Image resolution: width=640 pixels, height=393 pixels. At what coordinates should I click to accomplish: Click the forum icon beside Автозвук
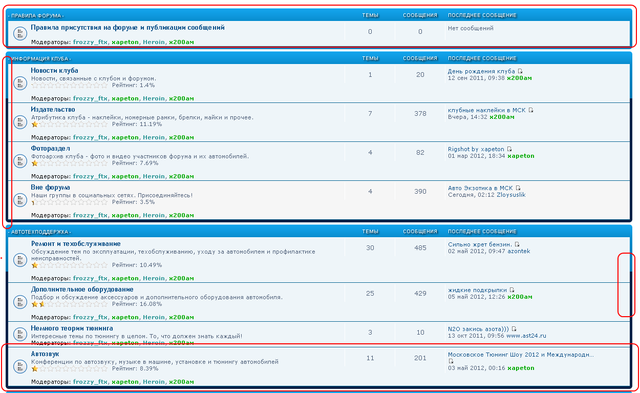[20, 366]
